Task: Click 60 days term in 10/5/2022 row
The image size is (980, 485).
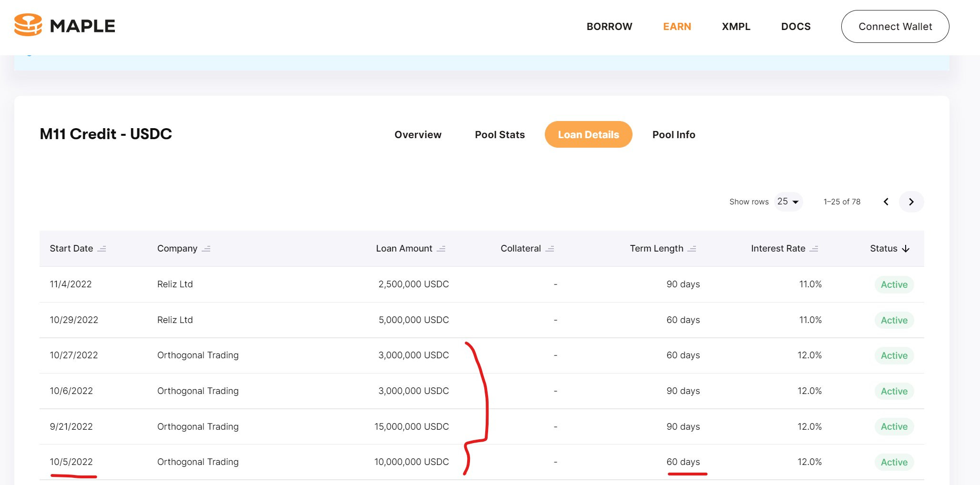Action: pyautogui.click(x=683, y=462)
